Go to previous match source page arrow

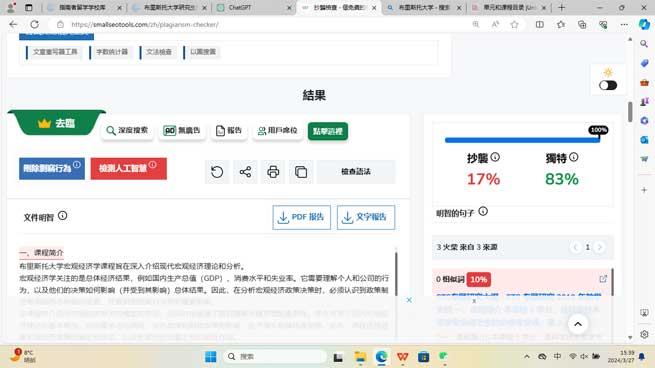coord(576,247)
